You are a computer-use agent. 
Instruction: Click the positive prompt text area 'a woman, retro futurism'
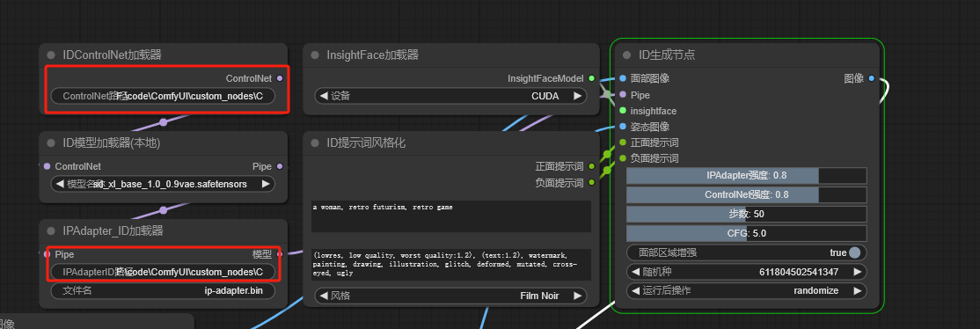point(450,216)
